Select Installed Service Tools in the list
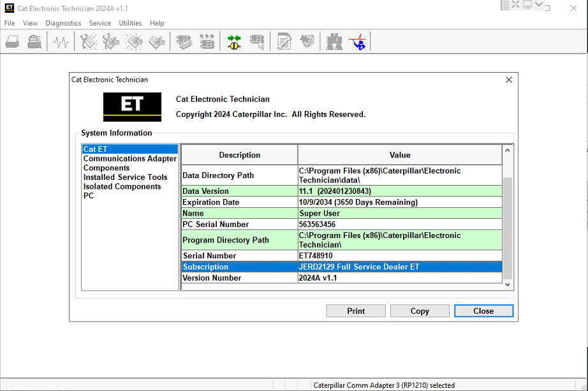The image size is (588, 391). pyautogui.click(x=125, y=177)
